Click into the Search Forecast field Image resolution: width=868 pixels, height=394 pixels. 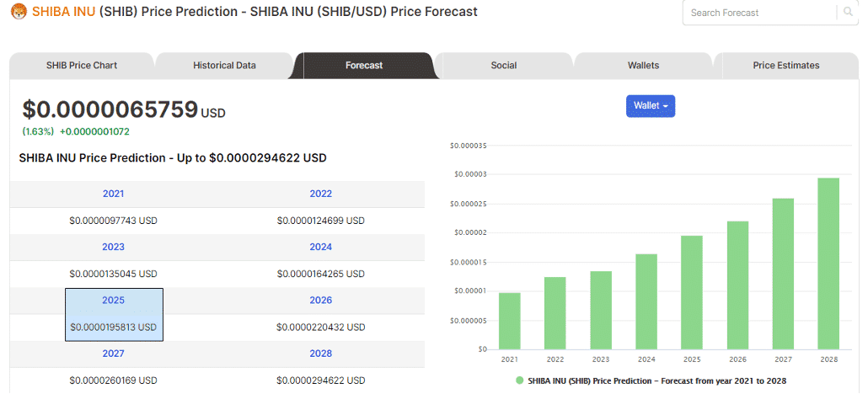point(760,12)
